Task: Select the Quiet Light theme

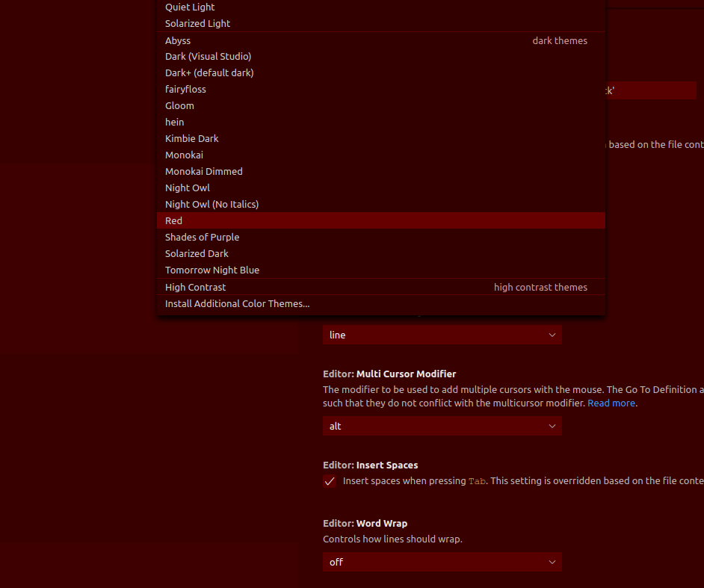Action: pos(381,7)
